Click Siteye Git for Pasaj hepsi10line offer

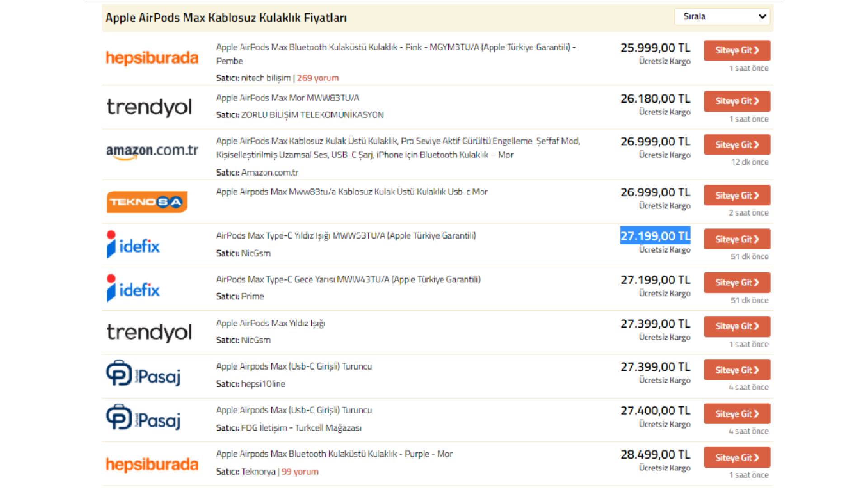(x=737, y=370)
